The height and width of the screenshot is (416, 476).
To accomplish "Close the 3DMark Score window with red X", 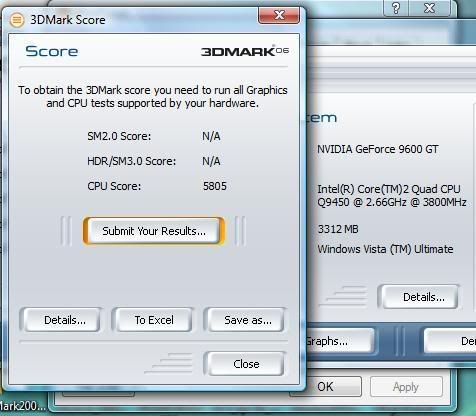I will (279, 15).
